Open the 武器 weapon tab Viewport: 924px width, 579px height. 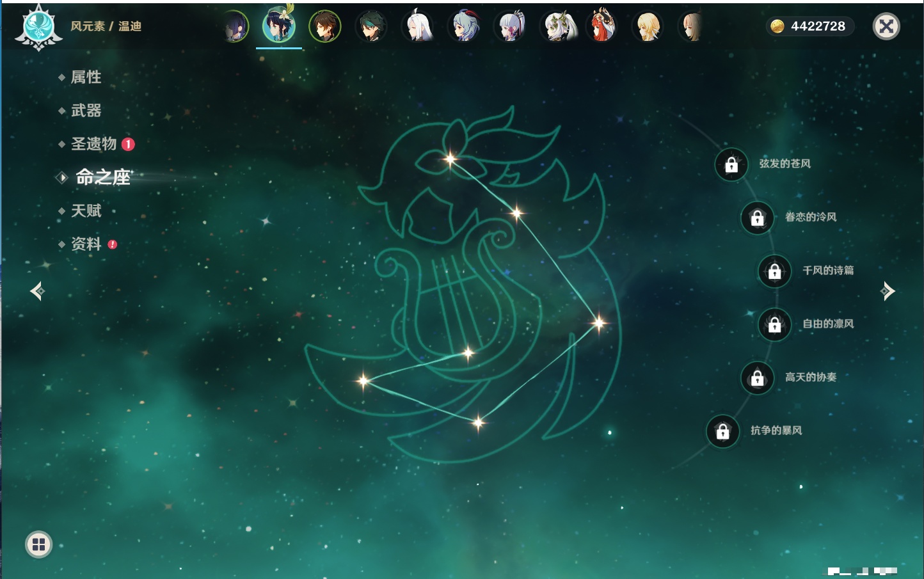tap(86, 111)
